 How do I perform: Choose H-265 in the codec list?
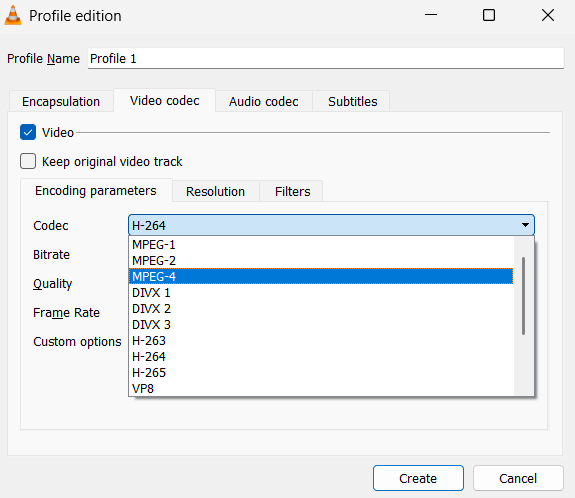[x=321, y=373]
